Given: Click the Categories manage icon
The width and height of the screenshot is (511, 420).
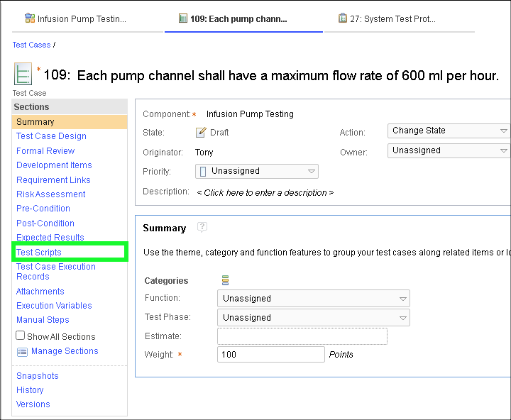Looking at the screenshot, I should click(226, 280).
